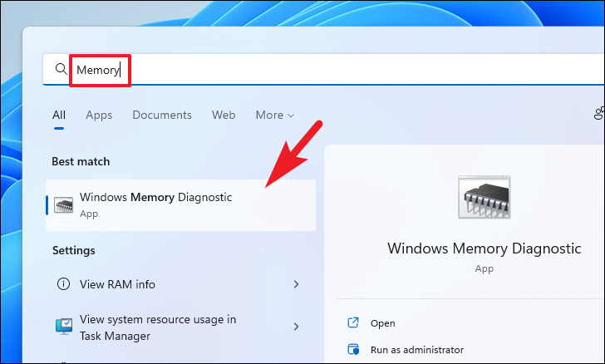Click Open in the details pane

point(382,323)
